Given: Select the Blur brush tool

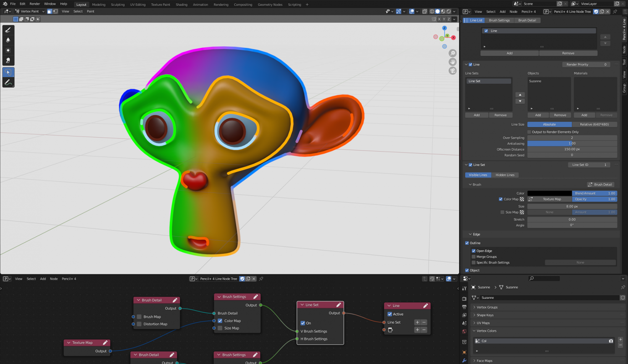Looking at the screenshot, I should coord(8,40).
